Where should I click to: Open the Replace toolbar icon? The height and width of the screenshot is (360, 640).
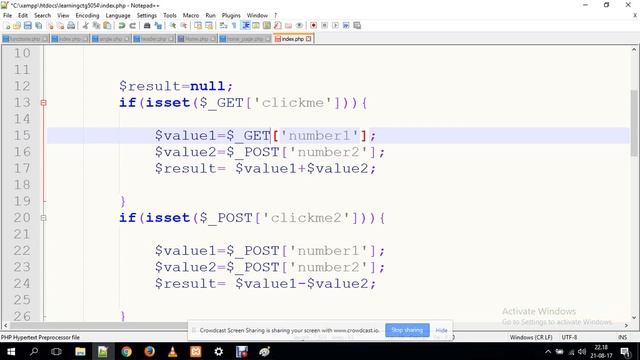[159, 25]
